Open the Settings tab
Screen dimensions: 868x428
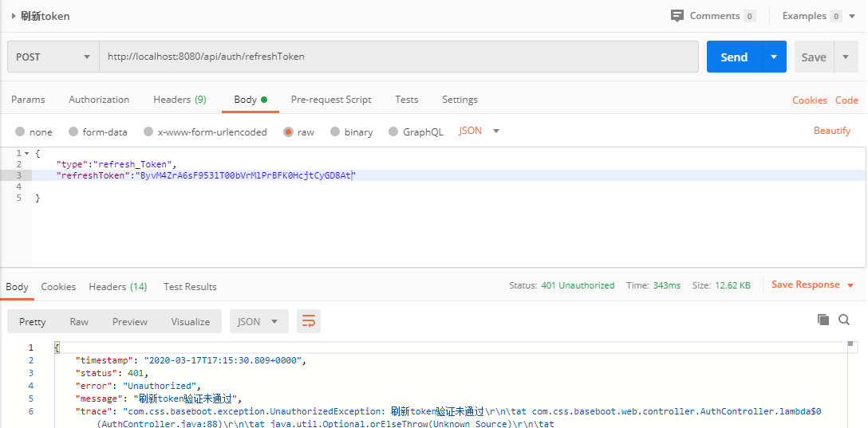460,100
